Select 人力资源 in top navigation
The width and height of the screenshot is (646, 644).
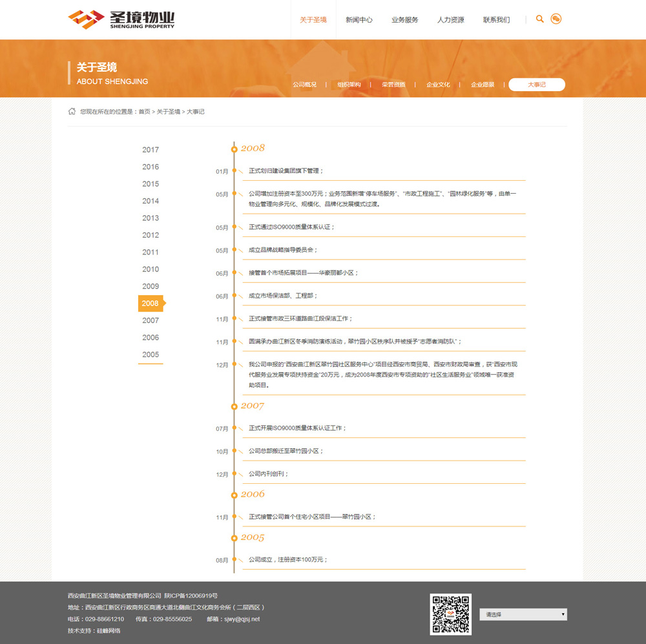450,20
